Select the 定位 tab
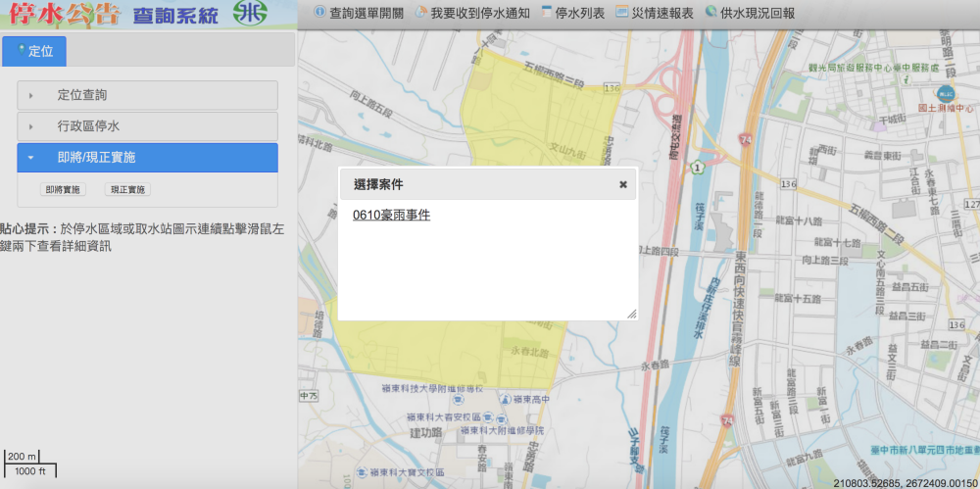 pos(35,51)
